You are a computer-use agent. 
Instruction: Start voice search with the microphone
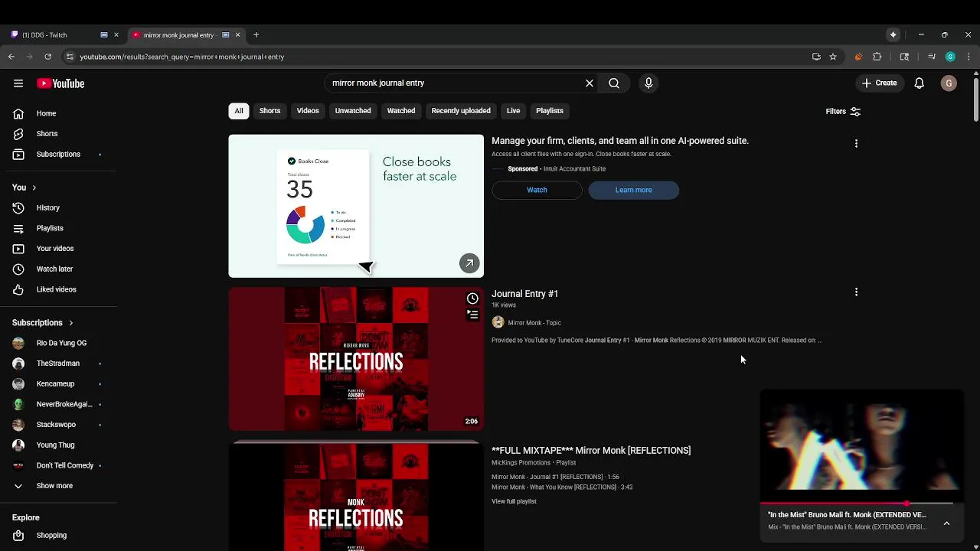pos(648,83)
